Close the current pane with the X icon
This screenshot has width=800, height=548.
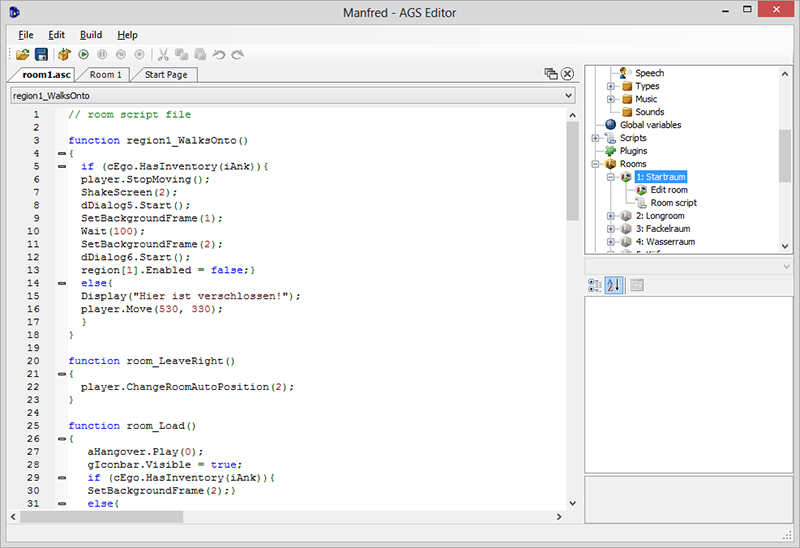[x=567, y=74]
